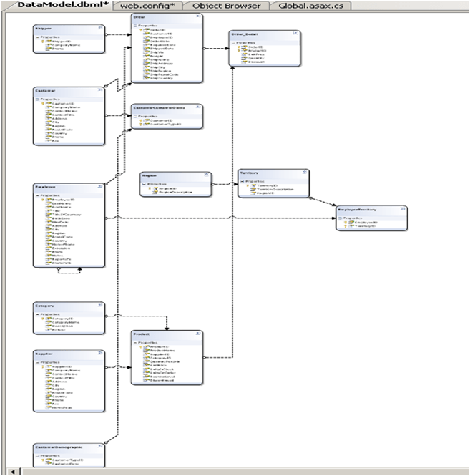Viewport: 470px width, 476px height.
Task: Click the ProductID key icon in Product
Action: (141, 346)
